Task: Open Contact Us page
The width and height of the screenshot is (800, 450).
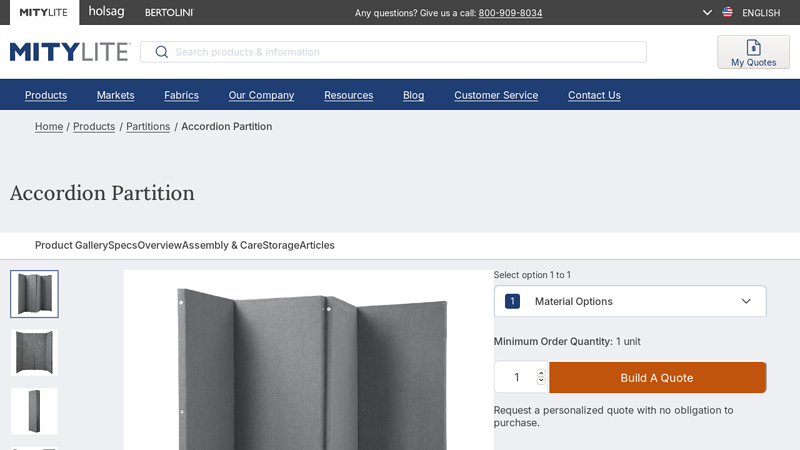Action: click(x=594, y=95)
